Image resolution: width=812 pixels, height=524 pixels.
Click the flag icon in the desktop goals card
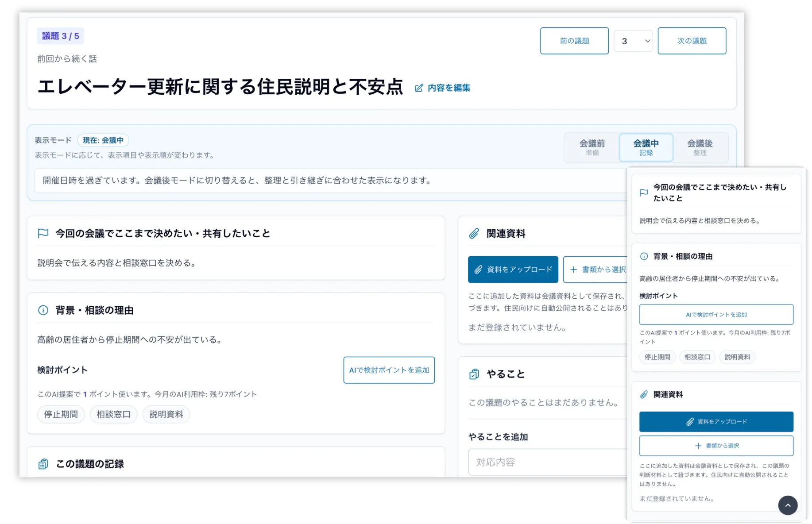coord(43,233)
